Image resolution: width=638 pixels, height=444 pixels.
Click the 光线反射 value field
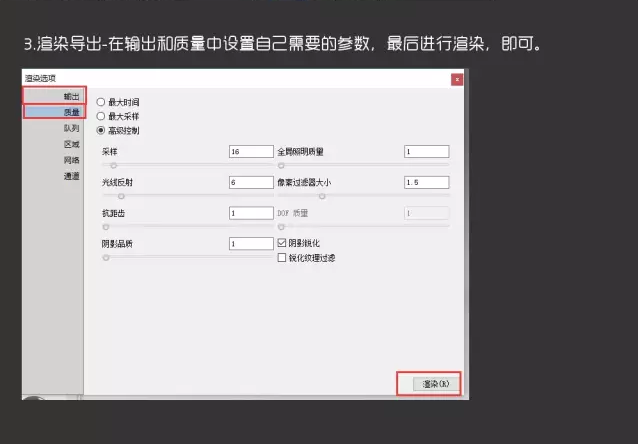pyautogui.click(x=251, y=182)
